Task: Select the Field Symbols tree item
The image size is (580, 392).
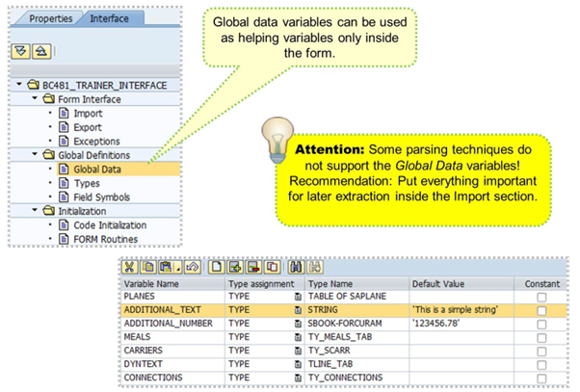Action: pos(102,197)
